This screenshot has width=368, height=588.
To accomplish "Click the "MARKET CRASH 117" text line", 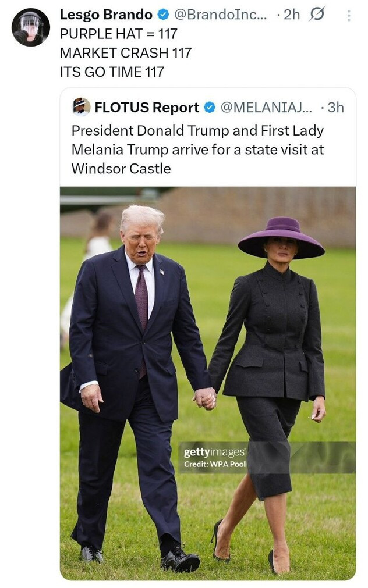I will (x=126, y=53).
